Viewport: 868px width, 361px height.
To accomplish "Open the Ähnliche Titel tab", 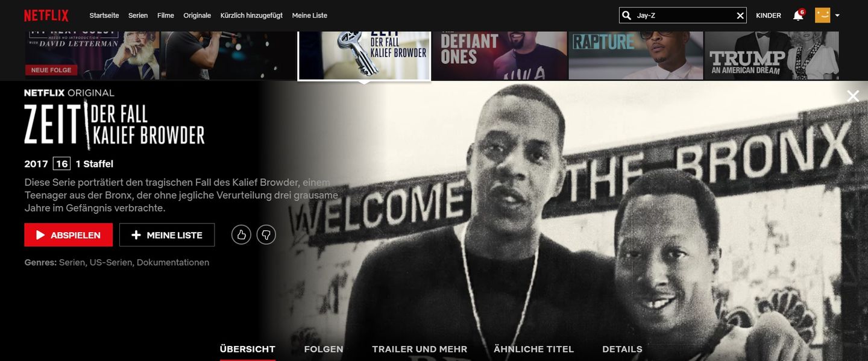I will [x=533, y=349].
